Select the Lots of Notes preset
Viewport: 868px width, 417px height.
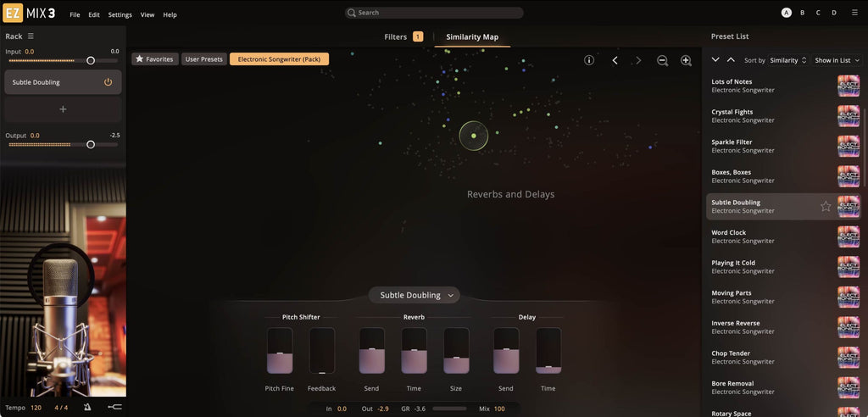coord(784,86)
